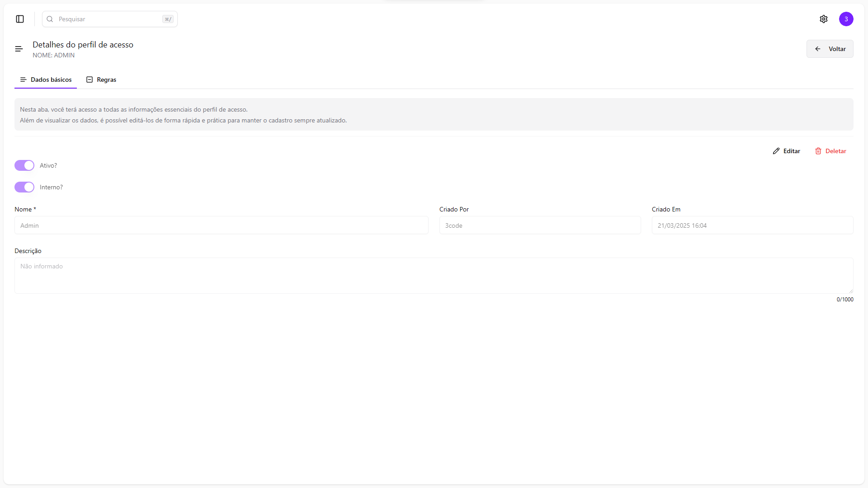
Task: Click the red trash Deletar icon
Action: point(818,151)
